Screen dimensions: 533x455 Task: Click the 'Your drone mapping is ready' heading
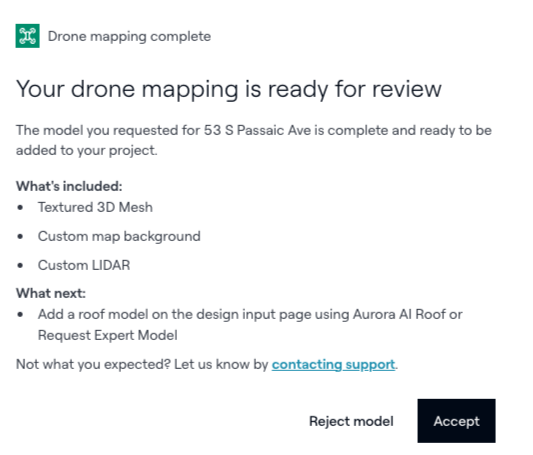tap(229, 89)
